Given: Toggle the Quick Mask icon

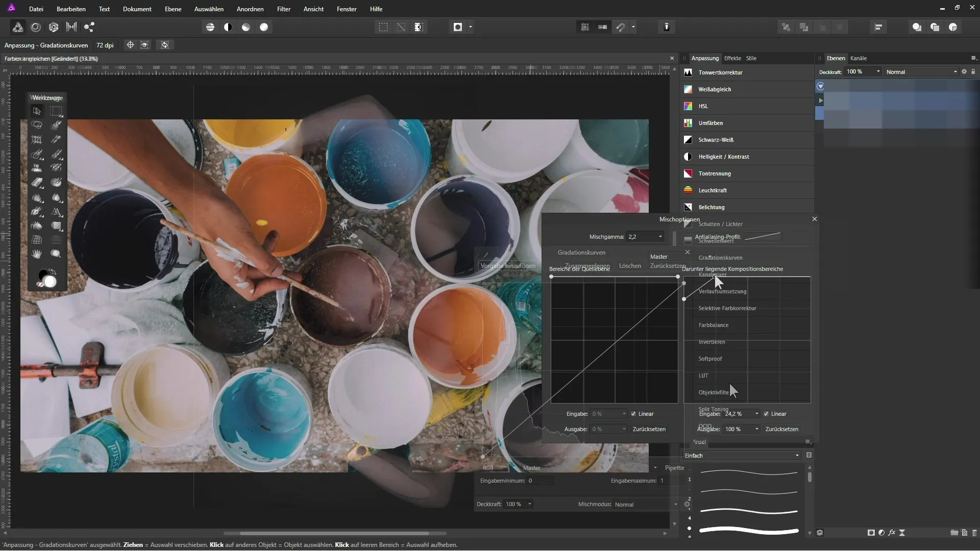Looking at the screenshot, I should click(458, 27).
